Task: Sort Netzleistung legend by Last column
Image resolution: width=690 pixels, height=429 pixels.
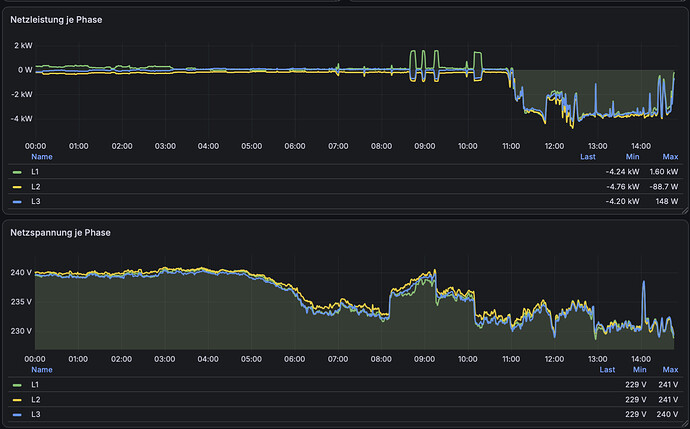Action: 587,157
